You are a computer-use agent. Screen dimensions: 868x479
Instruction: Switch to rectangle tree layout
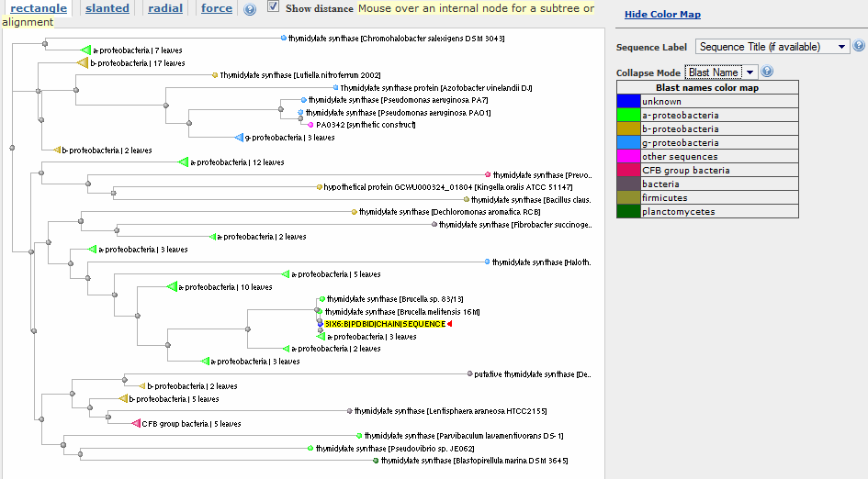39,8
